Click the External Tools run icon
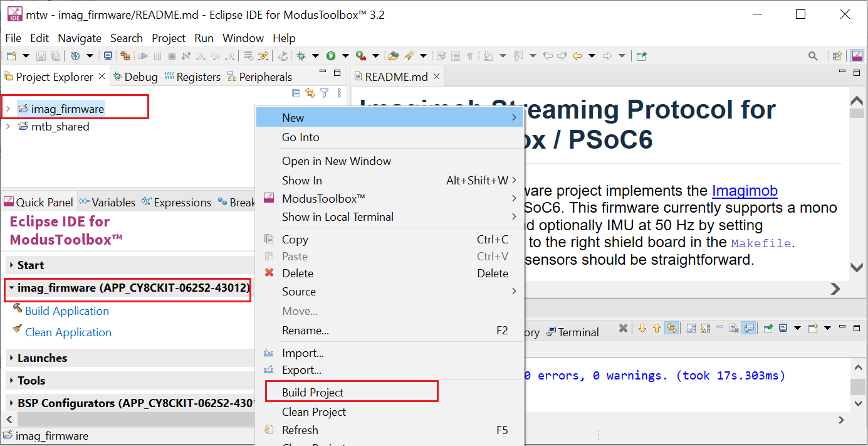This screenshot has height=446, width=868. (360, 56)
